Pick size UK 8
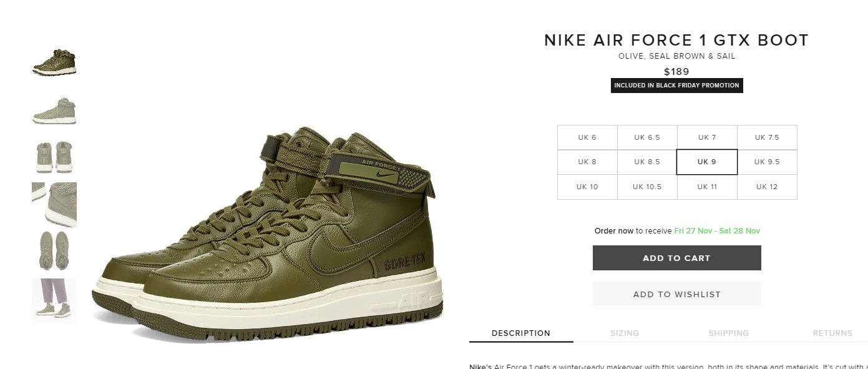This screenshot has width=868, height=369. tap(587, 162)
